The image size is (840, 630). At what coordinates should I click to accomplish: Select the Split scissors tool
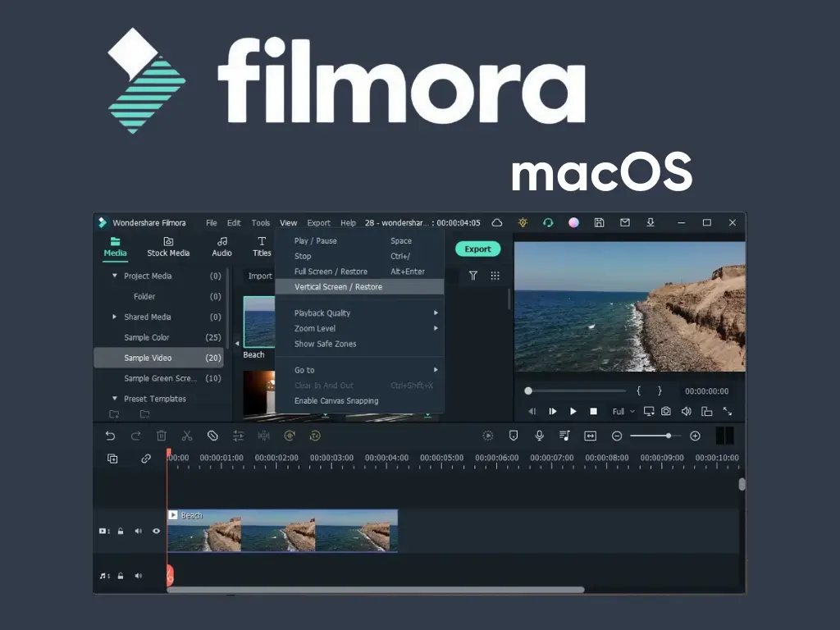[187, 436]
